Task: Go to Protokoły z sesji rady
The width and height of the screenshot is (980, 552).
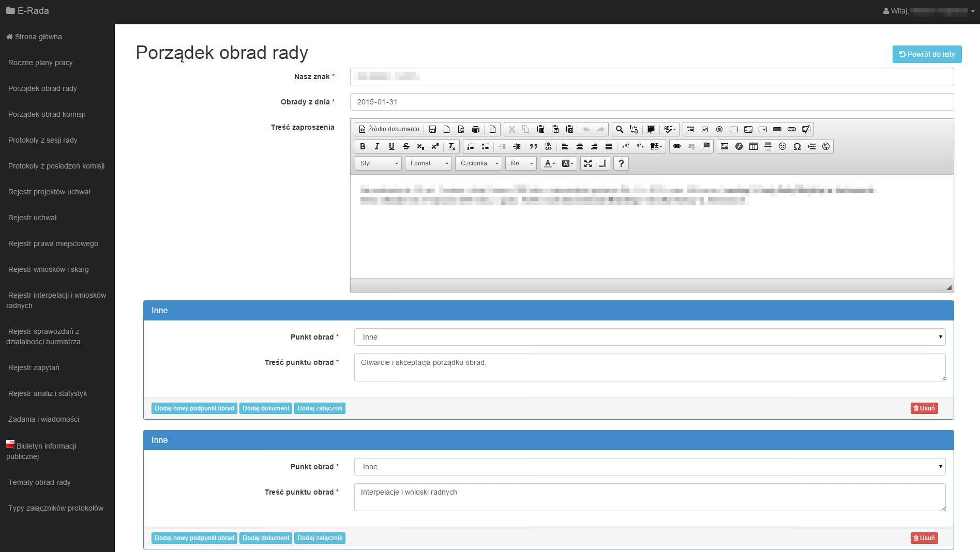Action: (x=43, y=140)
